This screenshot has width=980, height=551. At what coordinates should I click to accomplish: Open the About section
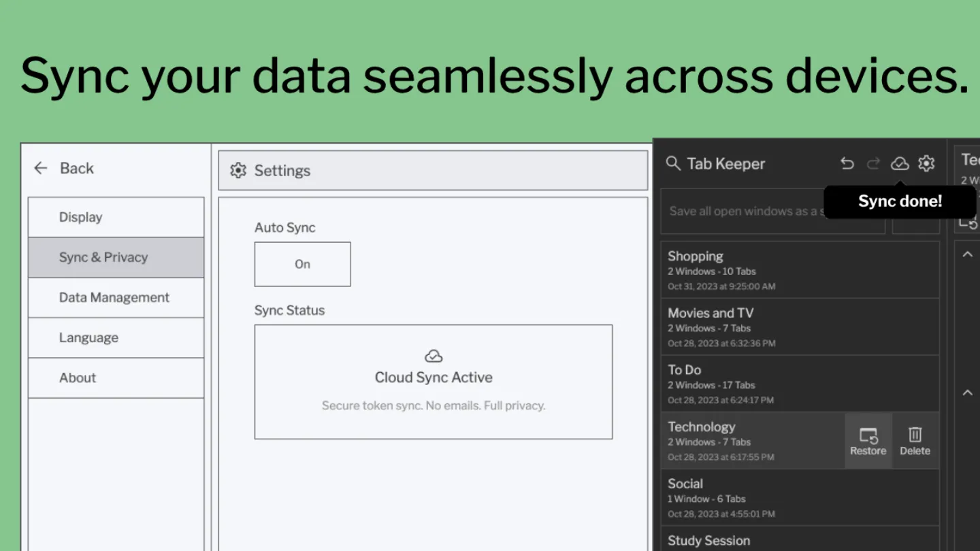tap(116, 378)
